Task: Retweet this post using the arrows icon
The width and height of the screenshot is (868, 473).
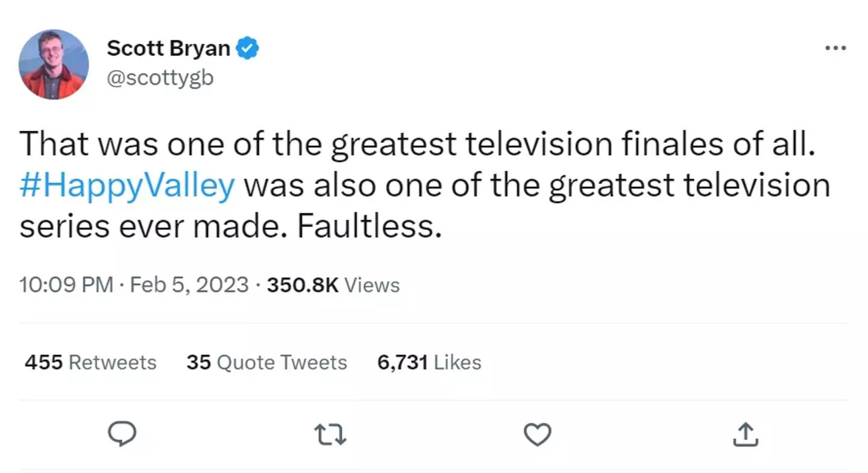Action: point(330,434)
